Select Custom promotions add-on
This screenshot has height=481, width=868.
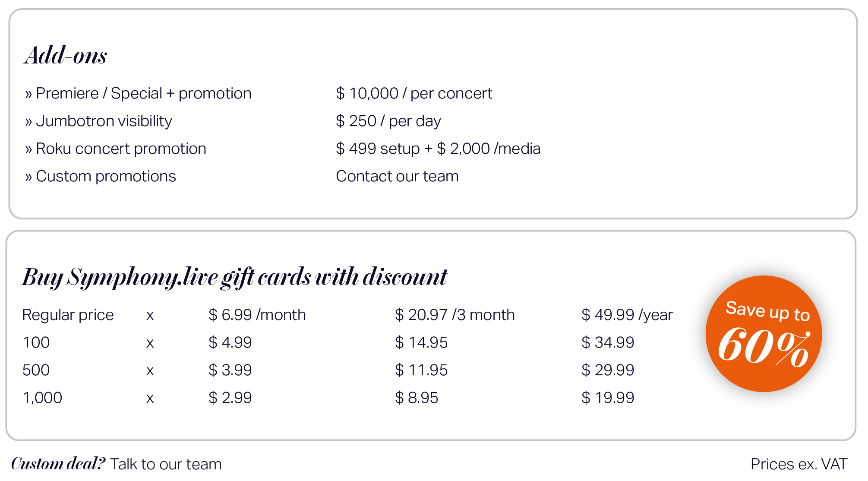click(x=101, y=176)
